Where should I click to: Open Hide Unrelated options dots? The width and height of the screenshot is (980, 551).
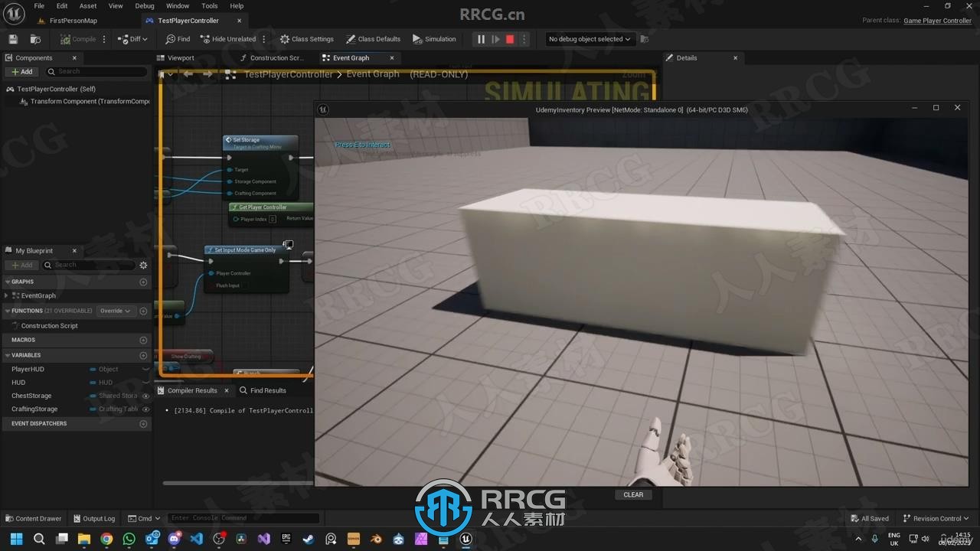pyautogui.click(x=264, y=39)
